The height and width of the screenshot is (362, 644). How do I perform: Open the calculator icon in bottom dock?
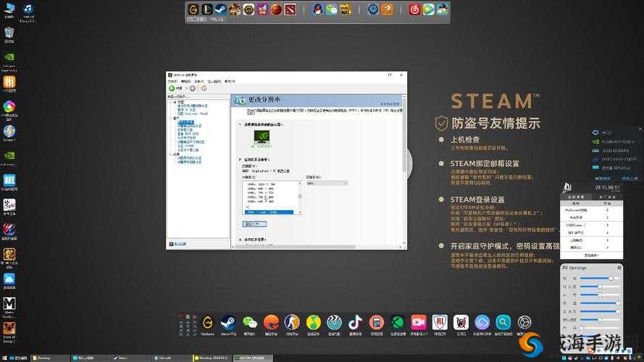click(x=376, y=323)
